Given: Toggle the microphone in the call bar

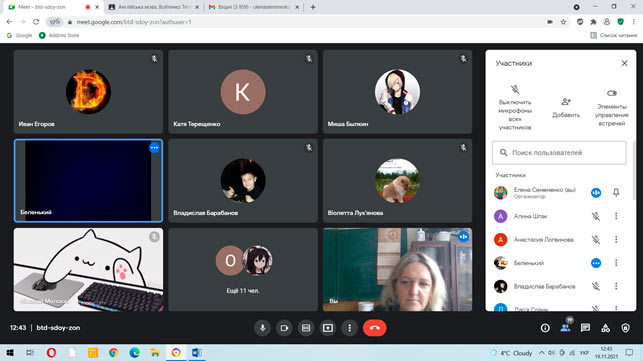Looking at the screenshot, I should pyautogui.click(x=262, y=328).
